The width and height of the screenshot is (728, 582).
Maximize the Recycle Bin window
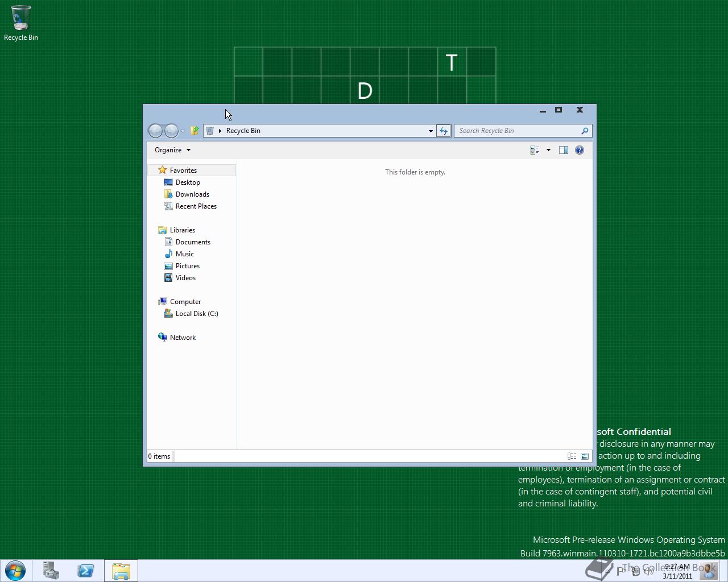click(x=559, y=110)
